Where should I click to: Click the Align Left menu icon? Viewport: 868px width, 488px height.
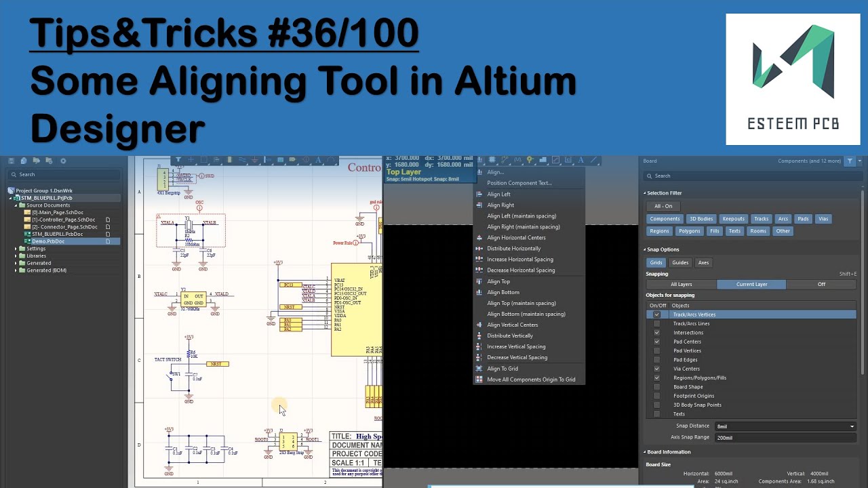pos(480,194)
